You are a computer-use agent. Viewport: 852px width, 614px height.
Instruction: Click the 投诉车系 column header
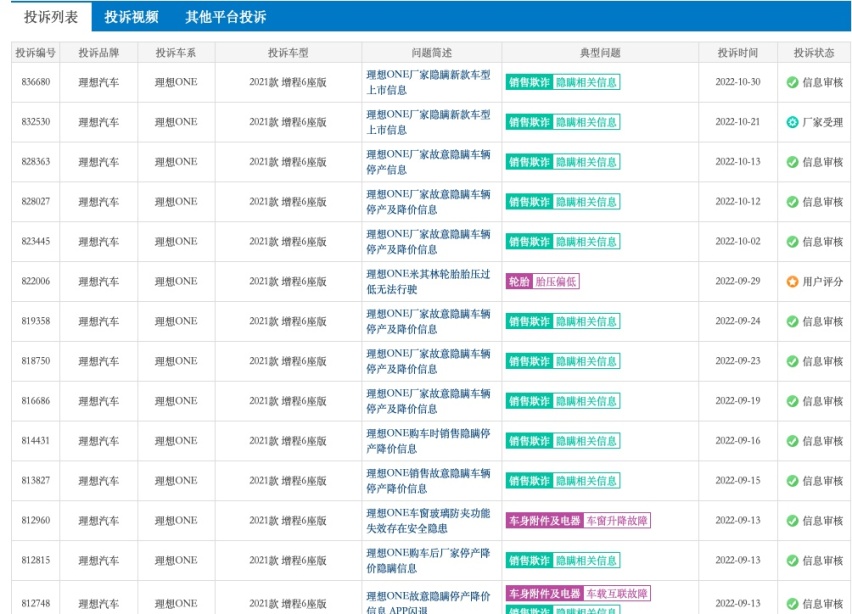coord(176,53)
